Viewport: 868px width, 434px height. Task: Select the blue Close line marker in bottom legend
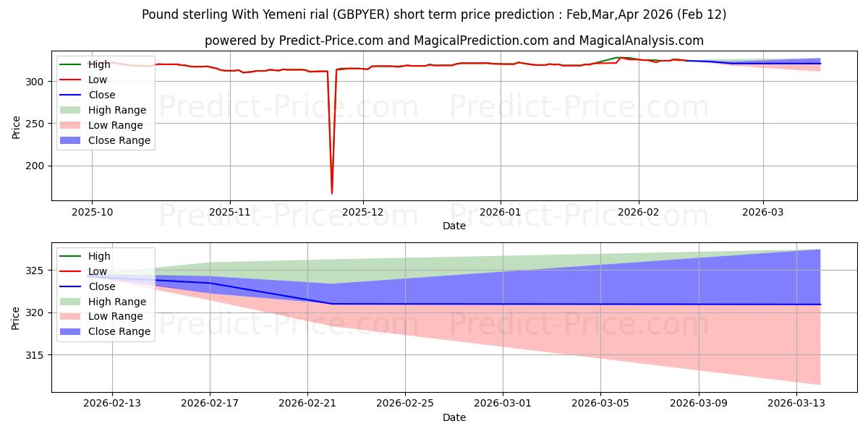[72, 286]
